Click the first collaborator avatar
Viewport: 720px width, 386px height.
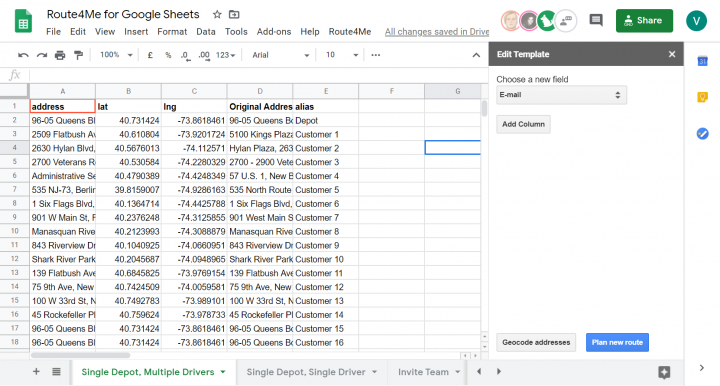coord(510,21)
